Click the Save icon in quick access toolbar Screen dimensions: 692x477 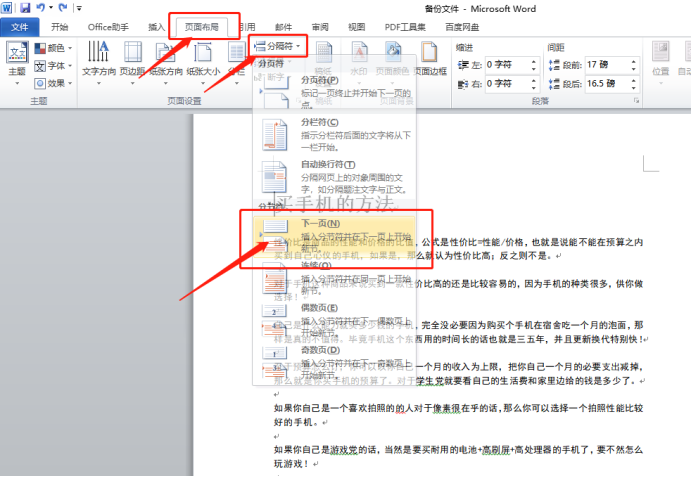point(25,8)
